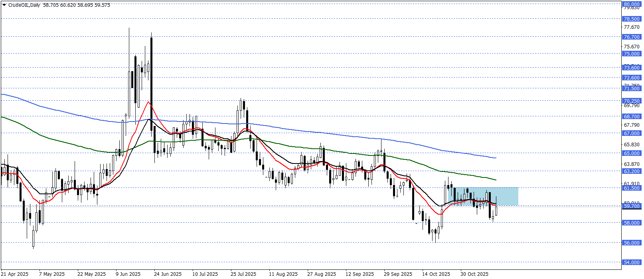Select the 67.000 horizontal level label
Image resolution: width=644 pixels, height=279 pixels.
tap(631, 134)
